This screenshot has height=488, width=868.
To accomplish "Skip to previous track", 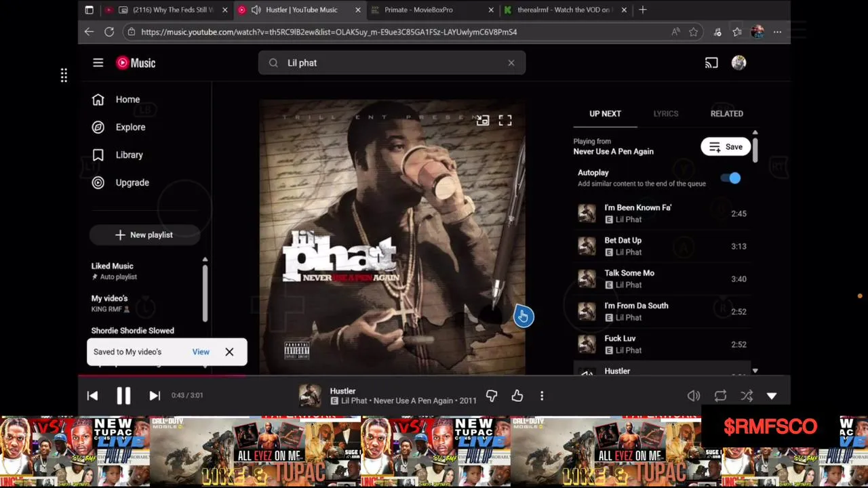I will click(x=92, y=396).
